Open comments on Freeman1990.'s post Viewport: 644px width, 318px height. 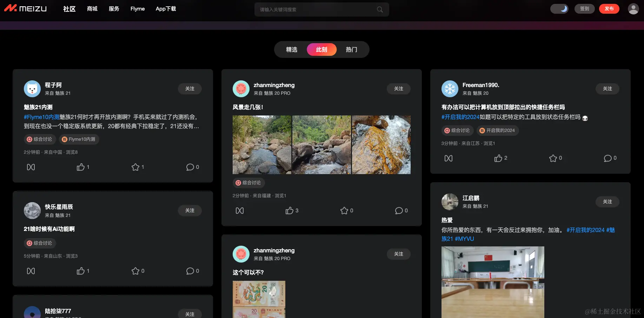tap(610, 158)
